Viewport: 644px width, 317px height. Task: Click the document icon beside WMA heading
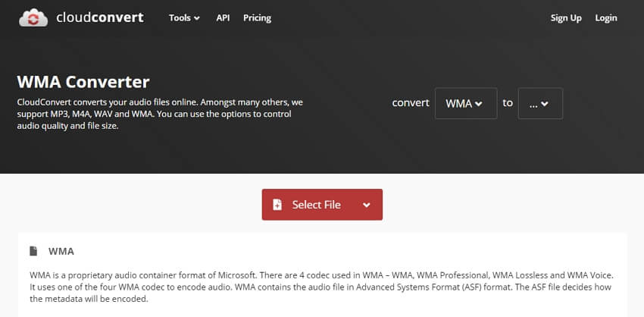point(33,251)
